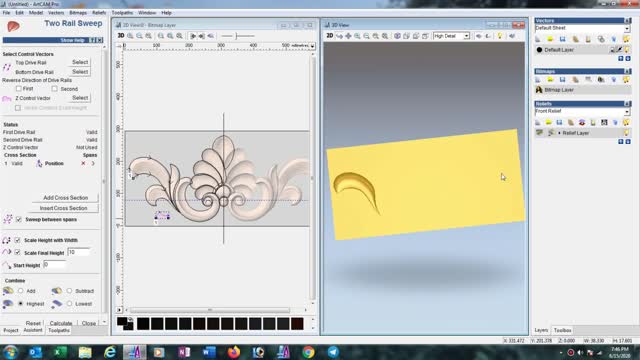640x360 pixels.
Task: Click Scale Final Height value field
Action: pyautogui.click(x=78, y=252)
